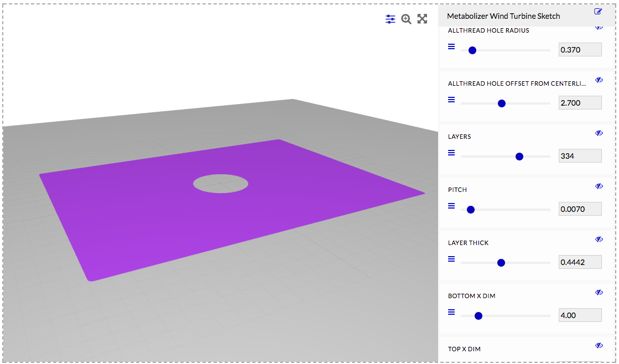Viewport: 619px width, 364px height.
Task: Toggle visibility of the Pitch parameter
Action: [599, 186]
